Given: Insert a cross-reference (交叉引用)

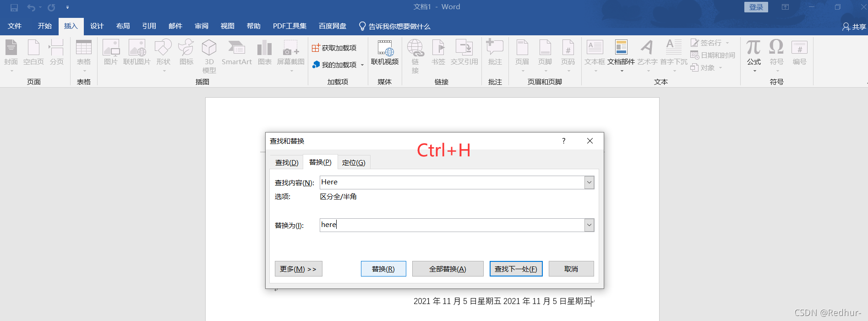Looking at the screenshot, I should (464, 53).
